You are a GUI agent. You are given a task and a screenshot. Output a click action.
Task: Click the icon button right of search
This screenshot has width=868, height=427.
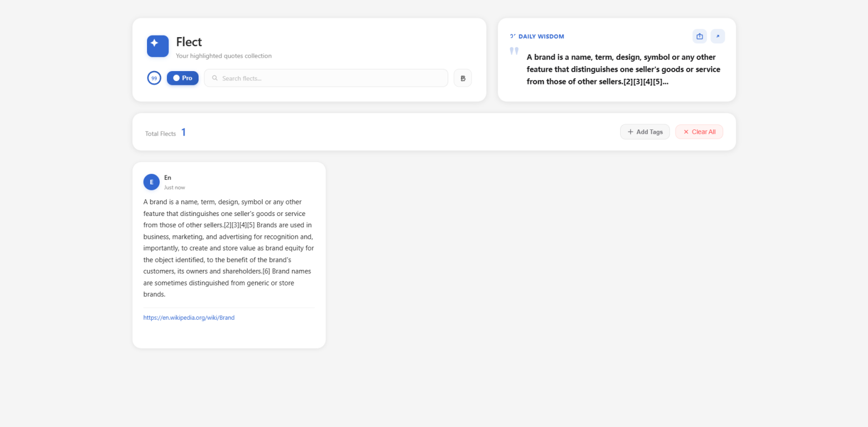[463, 78]
